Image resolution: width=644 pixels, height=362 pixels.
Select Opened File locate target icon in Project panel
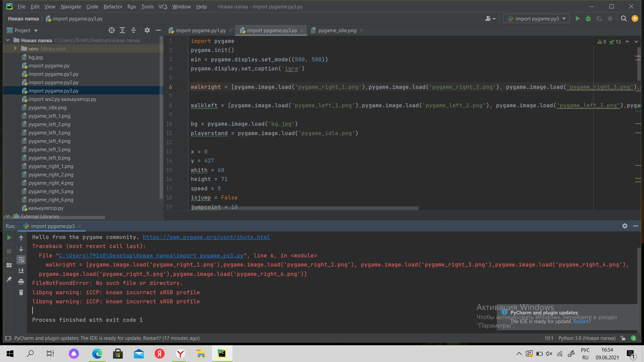(112, 31)
